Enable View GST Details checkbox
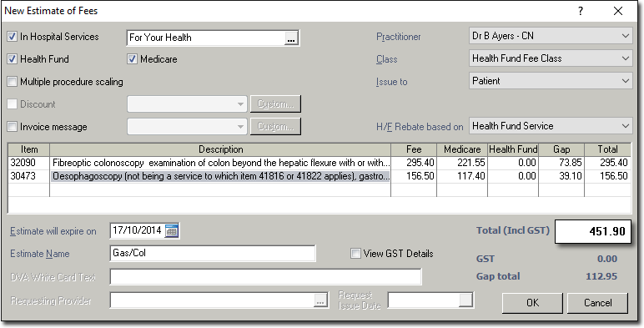644x328 pixels. tap(355, 254)
